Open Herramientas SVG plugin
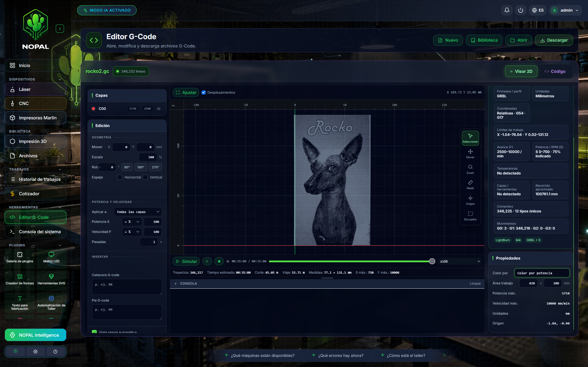 (x=51, y=279)
